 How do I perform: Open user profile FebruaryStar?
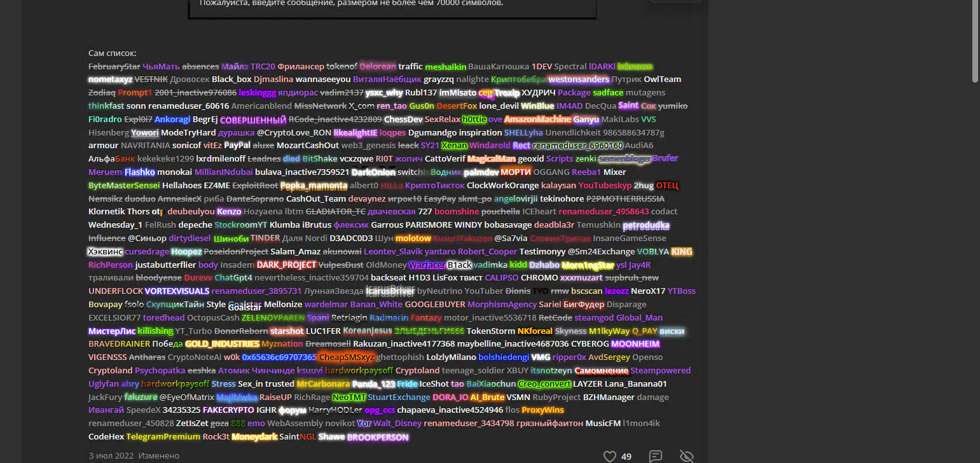(114, 66)
